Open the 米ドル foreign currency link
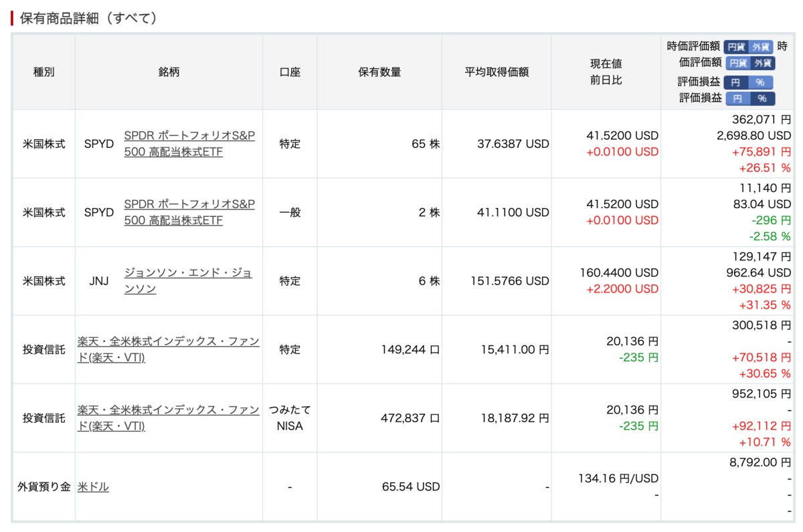803x532 pixels. 94,487
